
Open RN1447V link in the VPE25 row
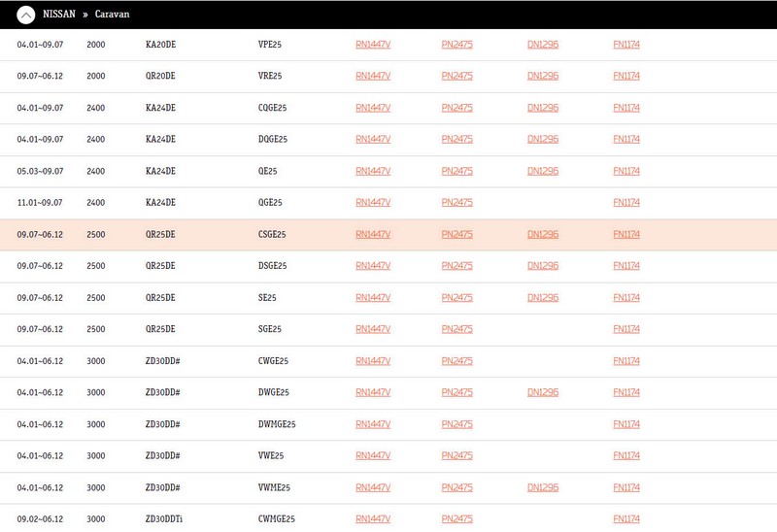click(373, 45)
